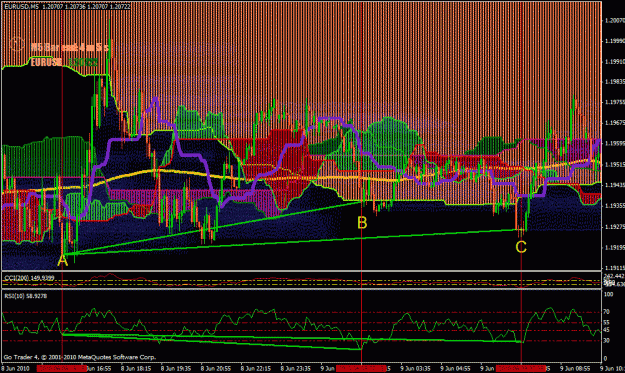This screenshot has height=373, width=625.
Task: Click the 1.19275 price scale label
Action: pyautogui.click(x=615, y=226)
